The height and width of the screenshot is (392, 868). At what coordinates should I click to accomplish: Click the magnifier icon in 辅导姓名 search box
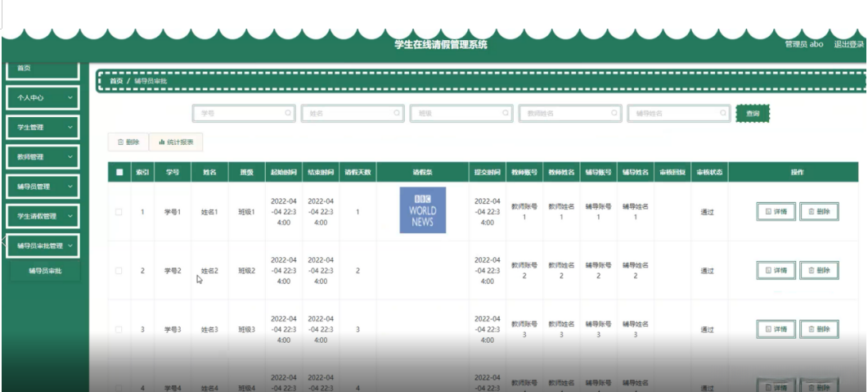[x=722, y=113]
